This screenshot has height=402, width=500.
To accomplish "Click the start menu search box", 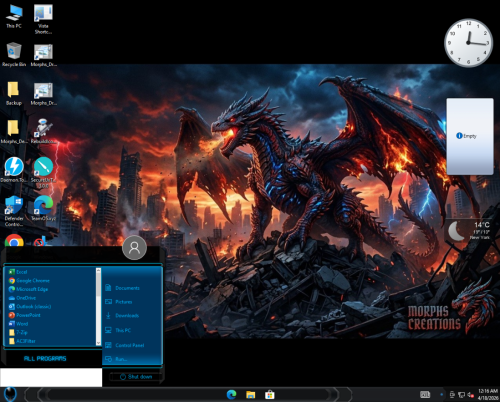I will (51, 377).
